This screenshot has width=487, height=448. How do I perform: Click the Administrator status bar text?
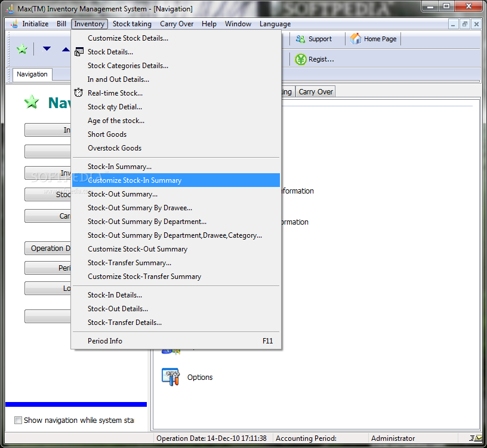pos(393,438)
